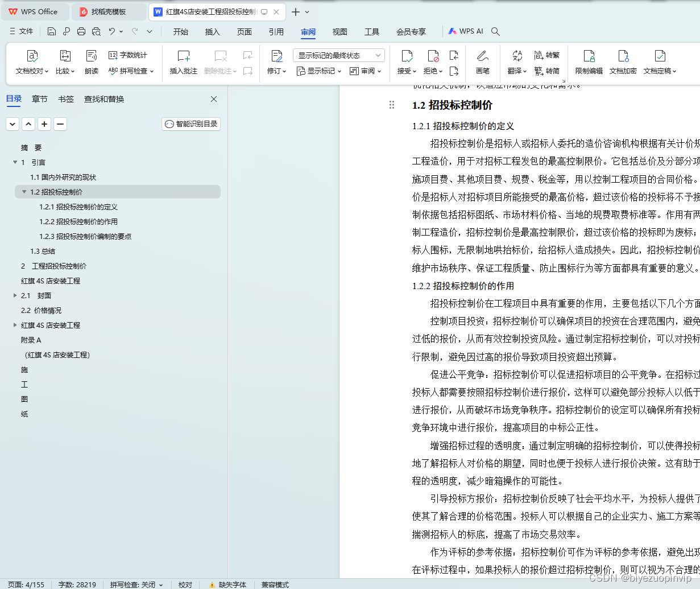This screenshot has width=700, height=589.
Task: Expand the second 红旗 4S 店安装工程 outline node with arrow
Action: (x=15, y=326)
